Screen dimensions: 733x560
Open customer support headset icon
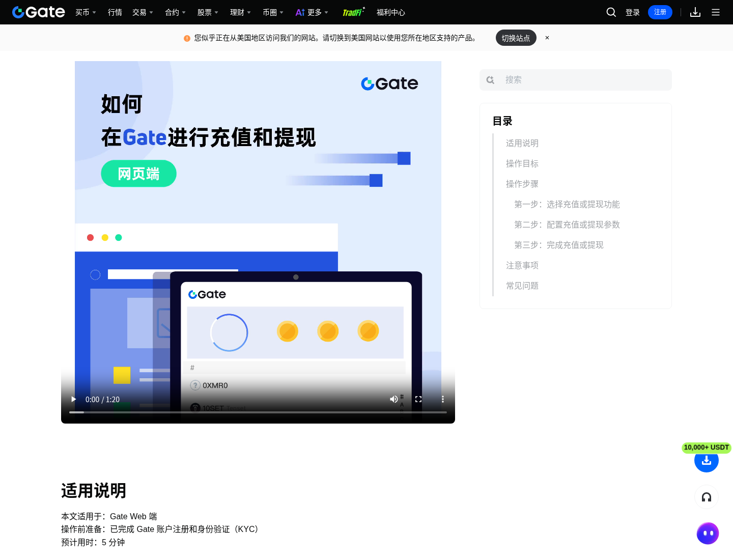(x=707, y=497)
